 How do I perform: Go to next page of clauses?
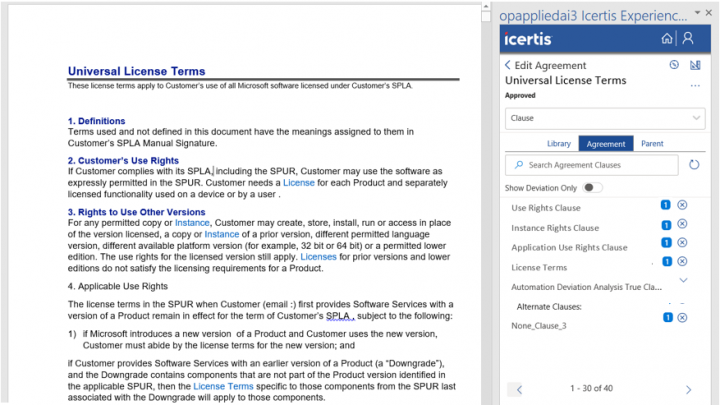pyautogui.click(x=688, y=388)
